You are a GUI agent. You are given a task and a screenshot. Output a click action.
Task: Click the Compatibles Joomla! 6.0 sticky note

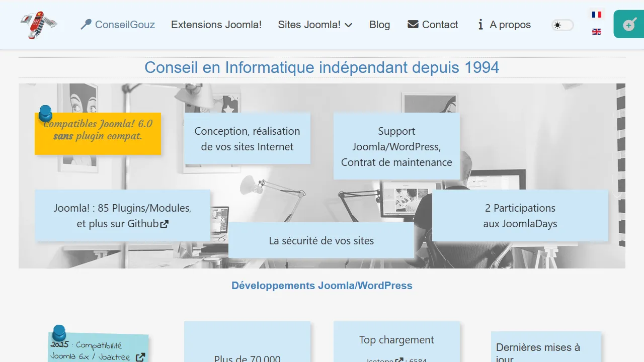(98, 133)
